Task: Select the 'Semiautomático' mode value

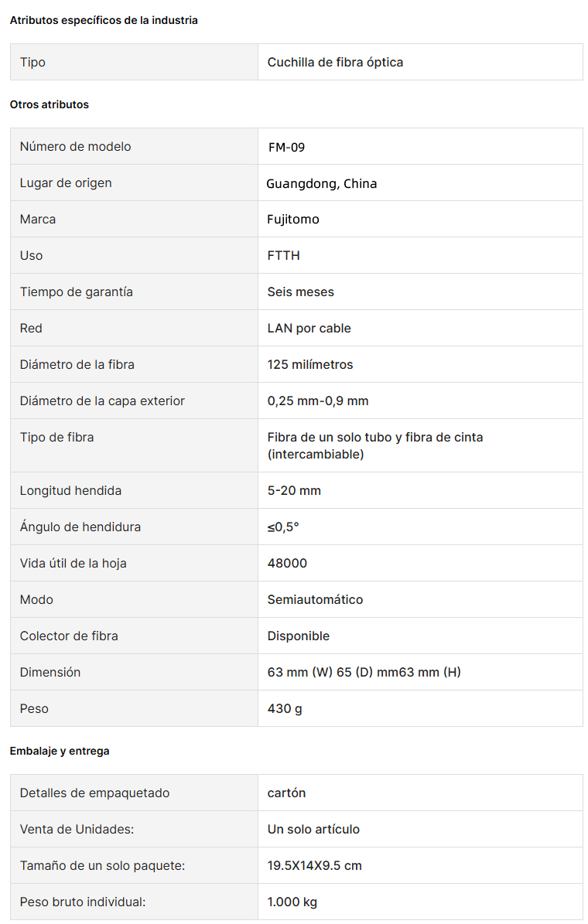Action: pos(315,600)
